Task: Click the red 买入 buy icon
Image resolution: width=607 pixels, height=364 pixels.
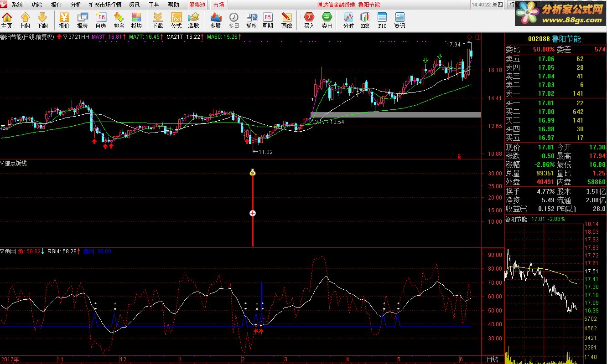Action: tap(309, 21)
